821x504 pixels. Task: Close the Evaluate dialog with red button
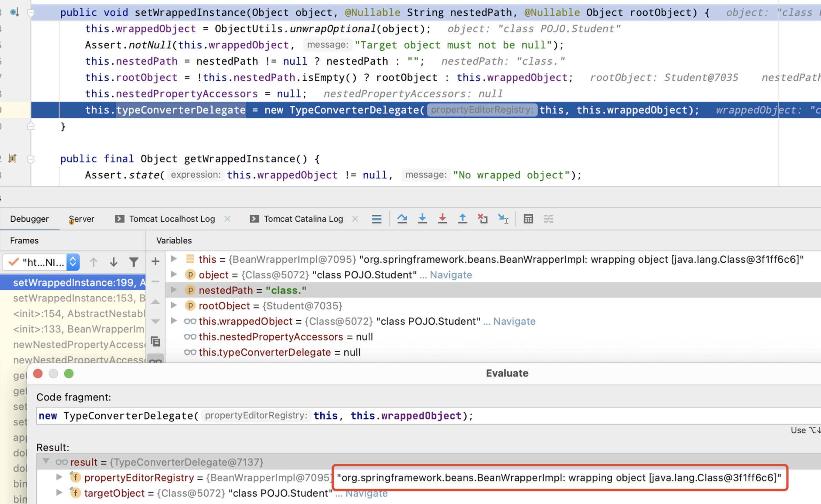tap(38, 374)
